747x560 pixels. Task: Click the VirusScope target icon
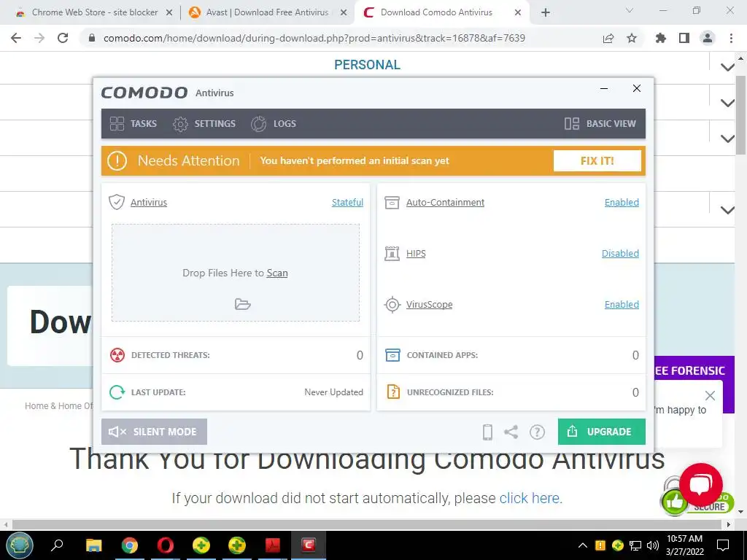click(392, 304)
